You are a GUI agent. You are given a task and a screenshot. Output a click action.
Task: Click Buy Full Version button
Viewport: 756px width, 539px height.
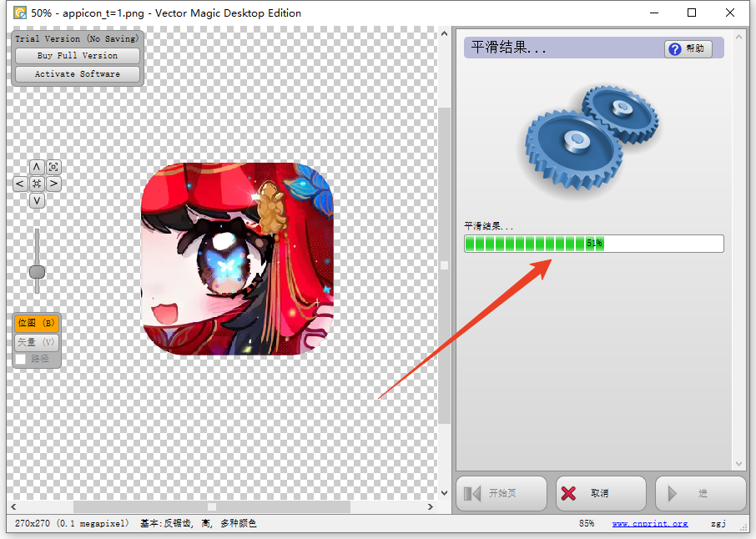tap(78, 56)
